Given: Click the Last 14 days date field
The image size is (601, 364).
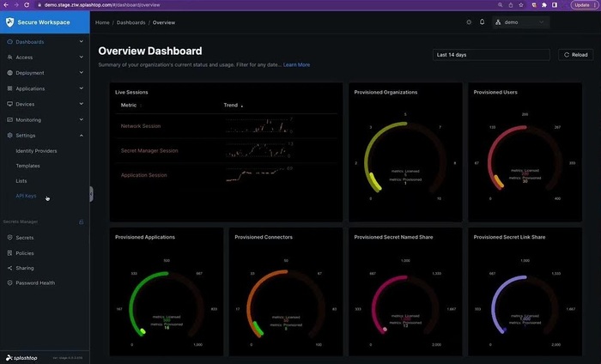Looking at the screenshot, I should [491, 55].
